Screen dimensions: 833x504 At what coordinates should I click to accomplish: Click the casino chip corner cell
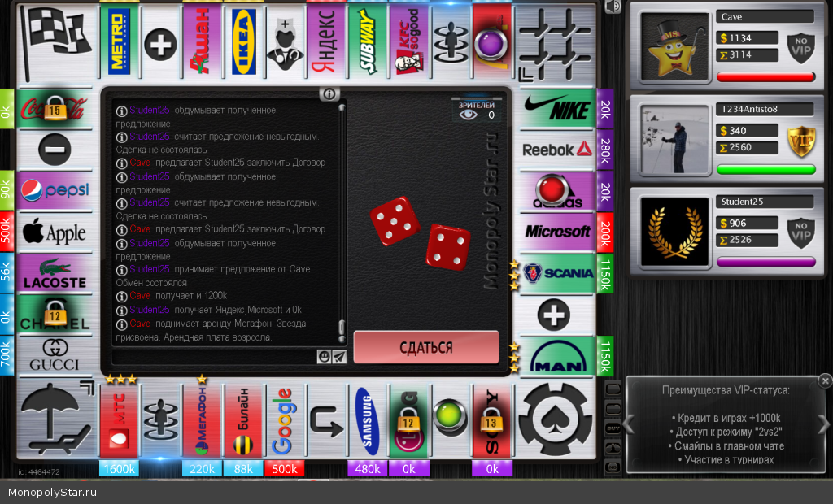point(555,419)
